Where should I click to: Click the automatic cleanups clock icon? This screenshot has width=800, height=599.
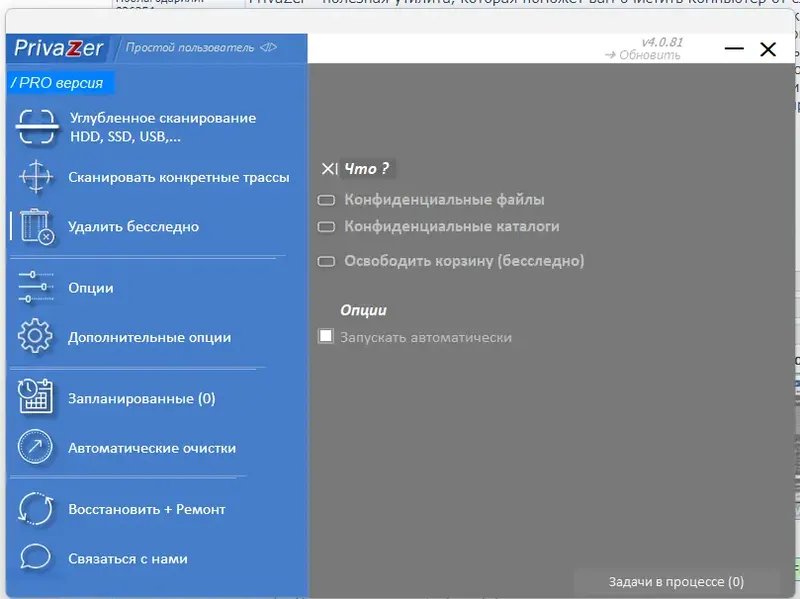[x=35, y=447]
